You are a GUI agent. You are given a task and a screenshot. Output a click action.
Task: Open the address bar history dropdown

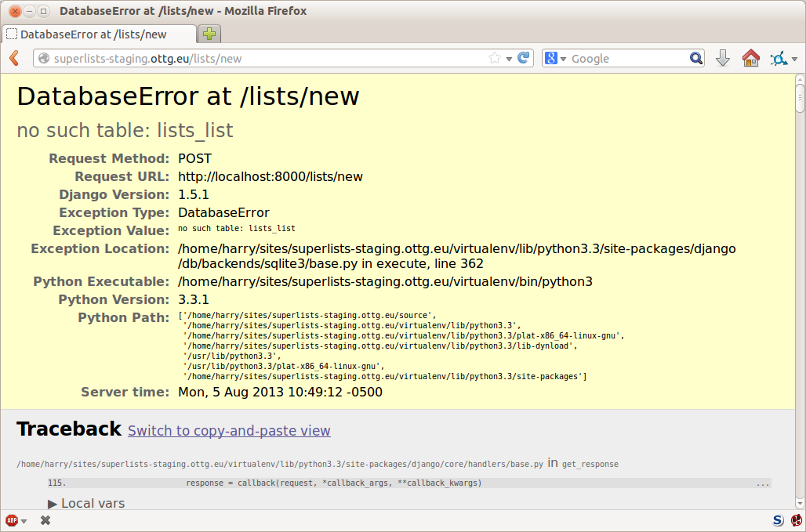(x=507, y=57)
